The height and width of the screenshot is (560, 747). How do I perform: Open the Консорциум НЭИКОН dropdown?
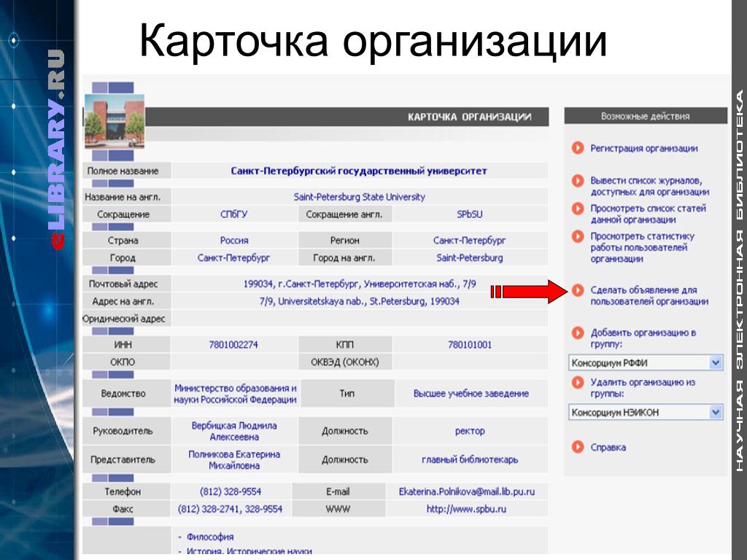646,413
